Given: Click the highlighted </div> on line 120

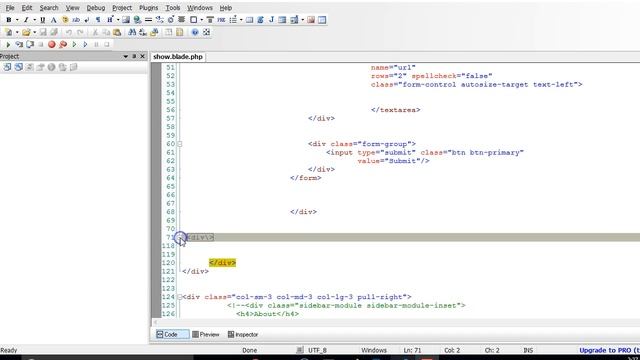Looking at the screenshot, I should tap(222, 263).
